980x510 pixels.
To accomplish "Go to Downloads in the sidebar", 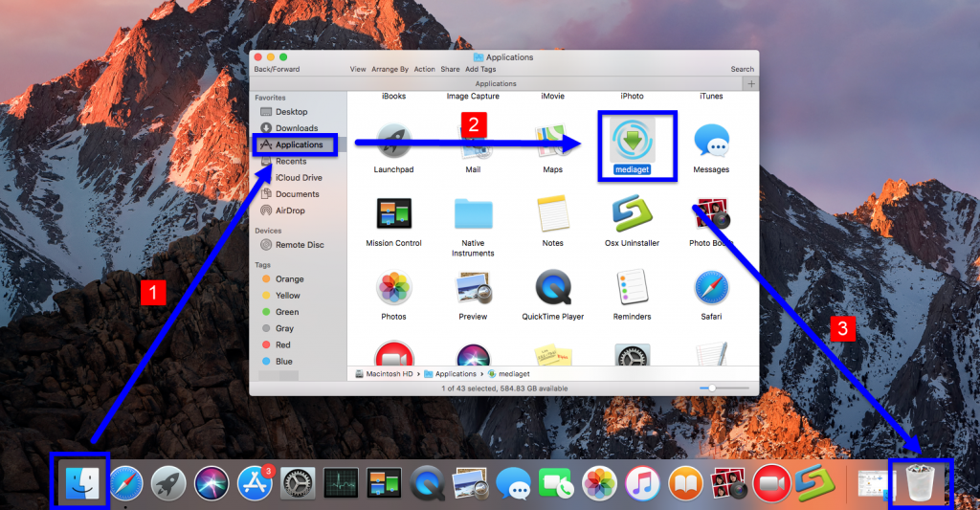I will pyautogui.click(x=296, y=128).
